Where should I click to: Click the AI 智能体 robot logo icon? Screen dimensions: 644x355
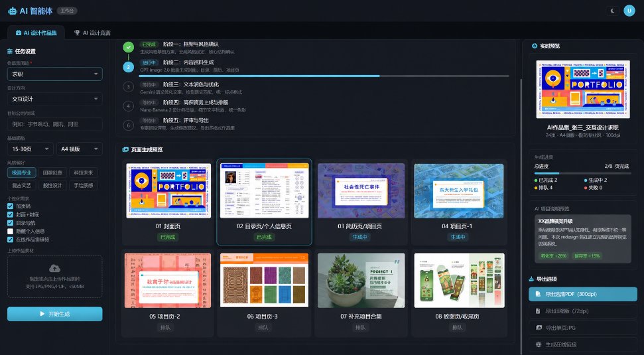pyautogui.click(x=13, y=11)
